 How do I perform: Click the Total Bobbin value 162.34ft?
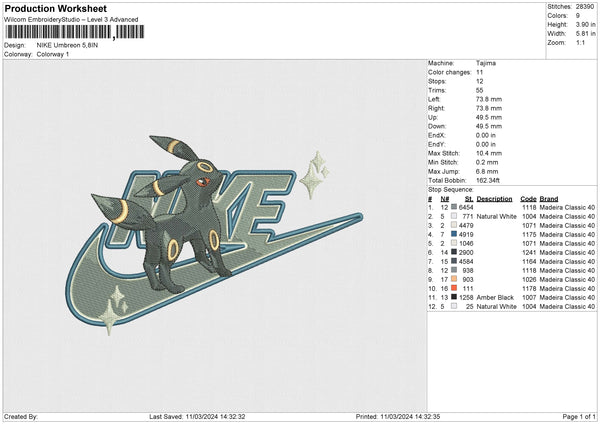pos(488,180)
